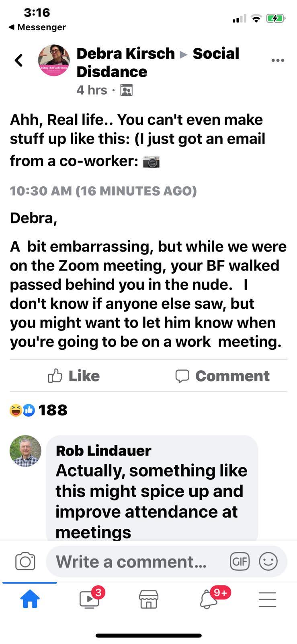Focus the Write a comment field
This screenshot has height=644, width=297.
[133, 561]
